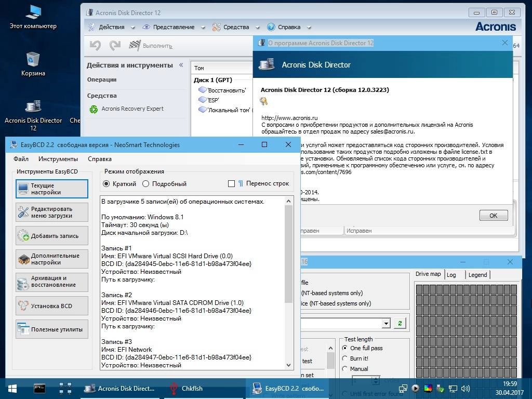Expand the Средства dropdown arrow
This screenshot has height=399, width=532.
pyautogui.click(x=258, y=28)
